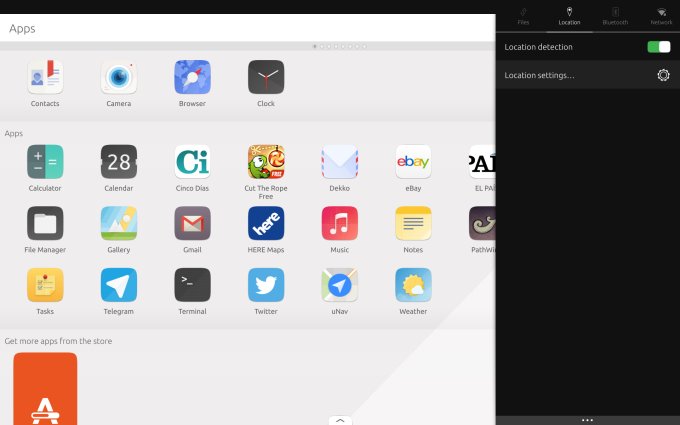
Task: Switch to the Network indicator tab
Action: [661, 16]
